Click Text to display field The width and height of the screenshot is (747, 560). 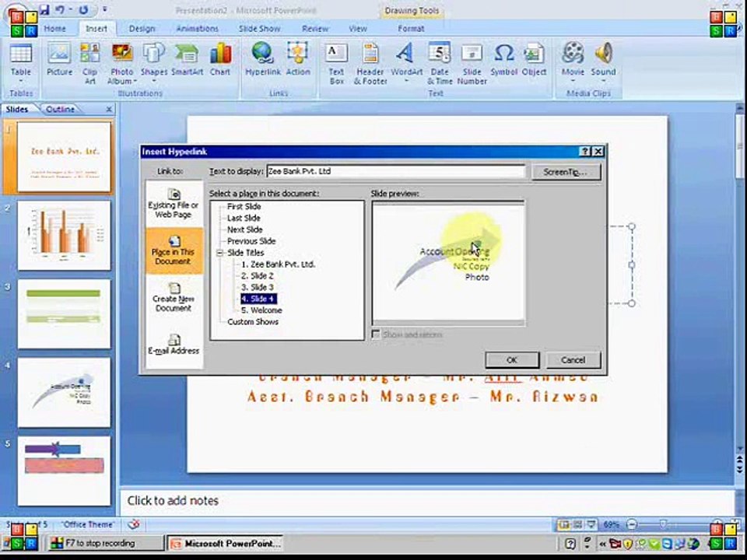(396, 171)
